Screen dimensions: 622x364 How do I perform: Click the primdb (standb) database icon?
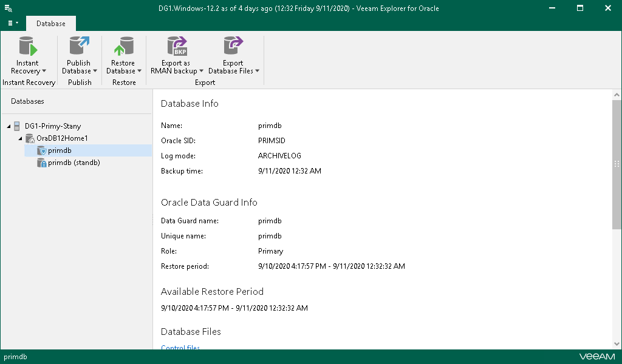click(x=42, y=163)
